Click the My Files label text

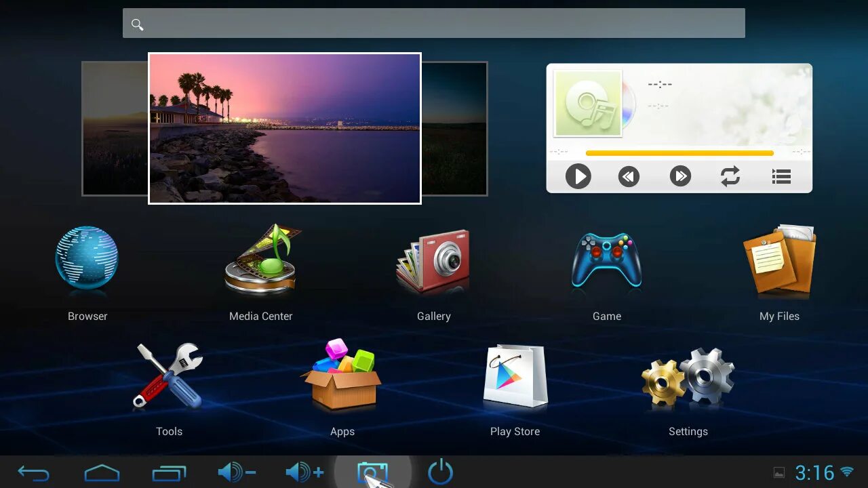(779, 317)
